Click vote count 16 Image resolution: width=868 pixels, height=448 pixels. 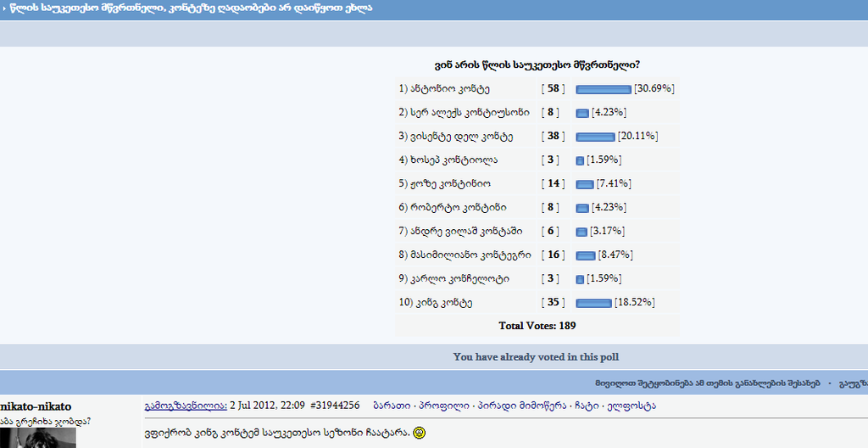pyautogui.click(x=553, y=255)
